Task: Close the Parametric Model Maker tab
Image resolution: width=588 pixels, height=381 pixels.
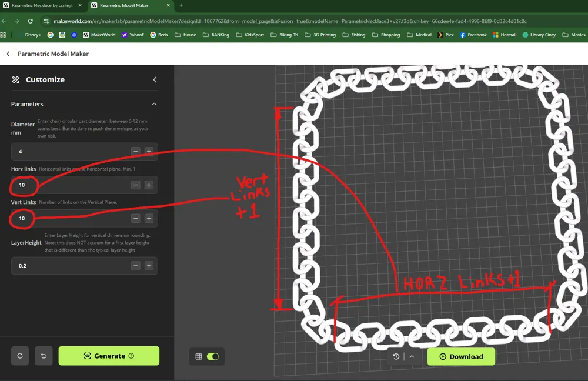Action: (x=168, y=5)
